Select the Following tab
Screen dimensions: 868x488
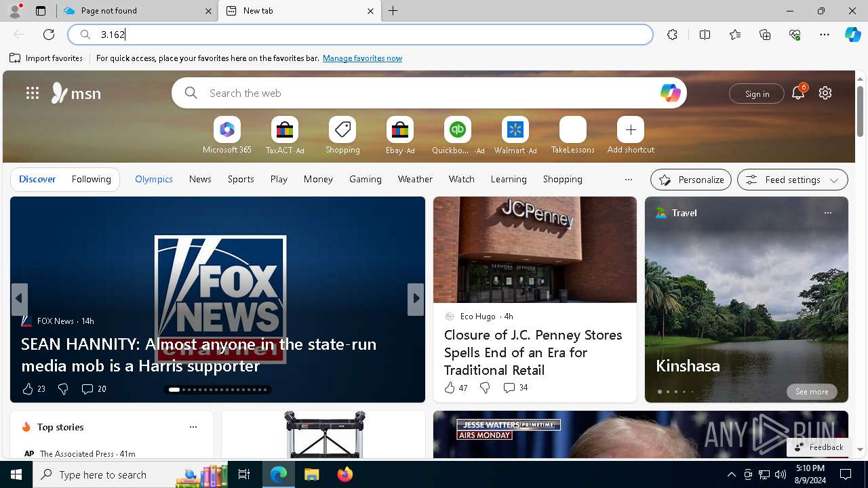click(92, 179)
